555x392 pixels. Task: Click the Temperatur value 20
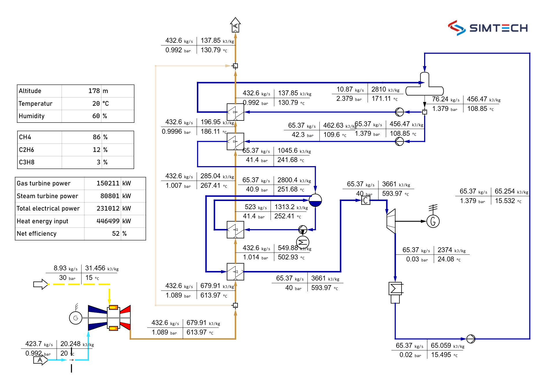coord(96,103)
